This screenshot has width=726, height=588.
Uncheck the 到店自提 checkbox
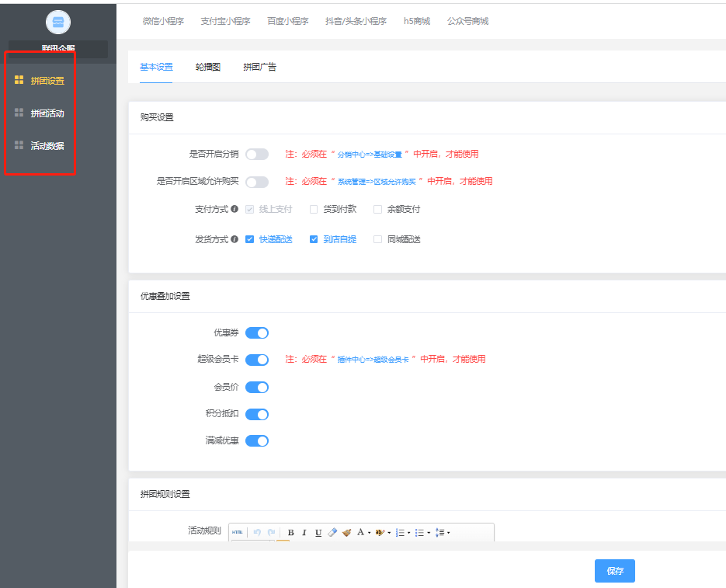coord(314,239)
